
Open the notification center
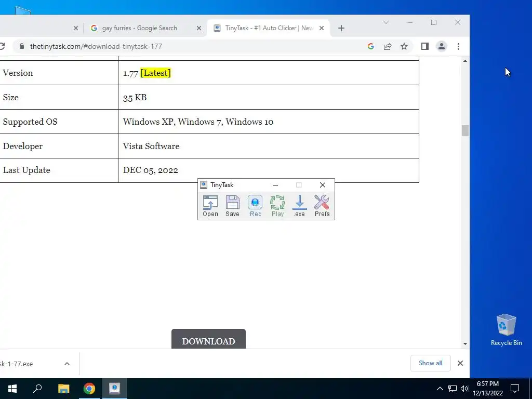(x=515, y=389)
